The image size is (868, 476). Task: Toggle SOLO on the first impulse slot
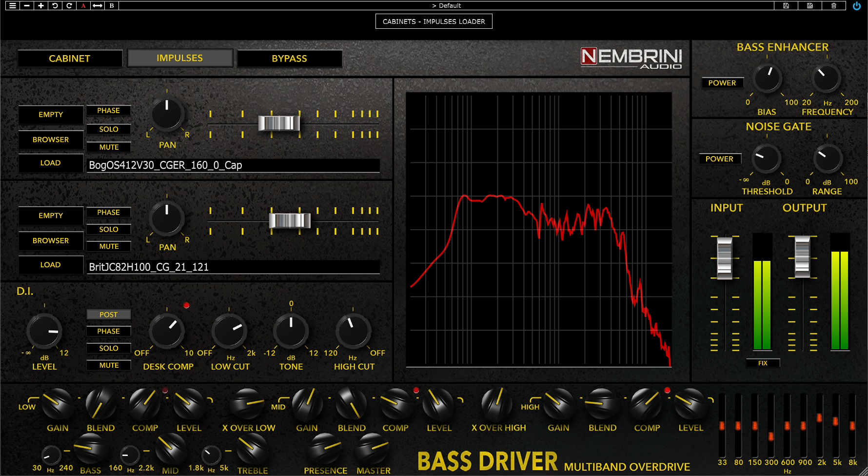point(109,129)
